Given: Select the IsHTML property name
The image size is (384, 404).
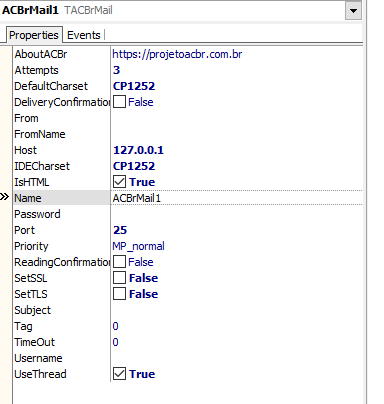Looking at the screenshot, I should [32, 182].
